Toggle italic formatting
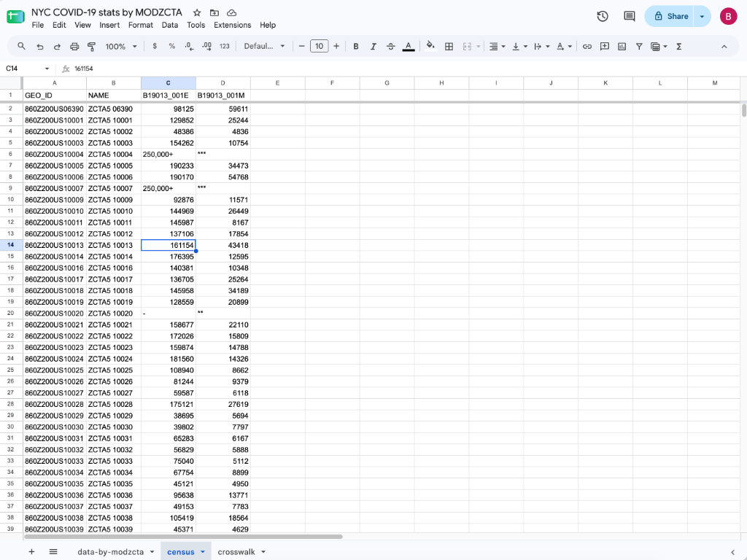Viewport: 747px width, 560px height. coord(373,46)
